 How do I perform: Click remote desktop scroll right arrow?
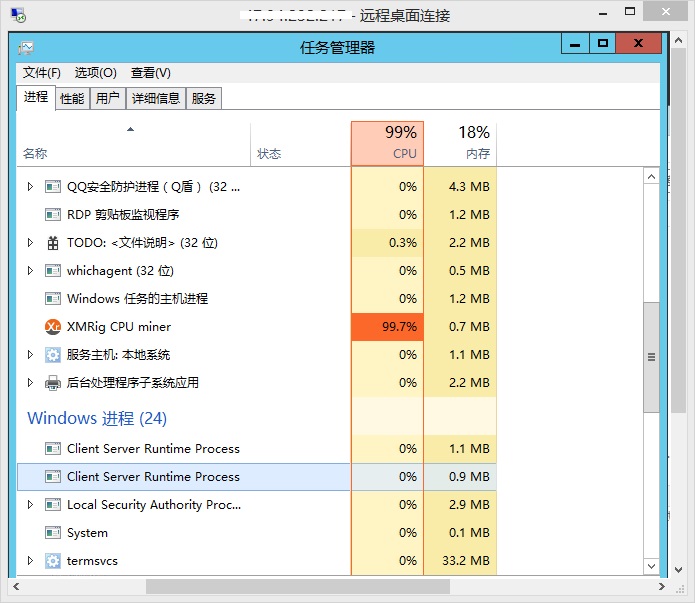point(661,586)
